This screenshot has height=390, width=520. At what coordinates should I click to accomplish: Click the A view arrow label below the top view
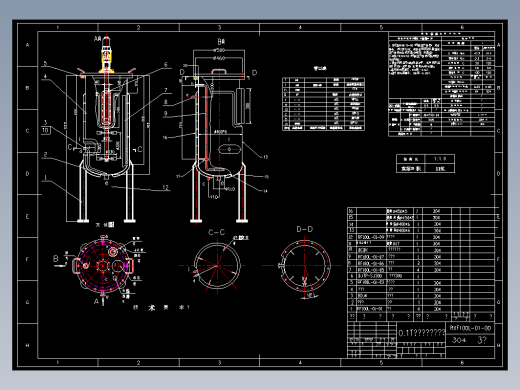click(x=96, y=302)
